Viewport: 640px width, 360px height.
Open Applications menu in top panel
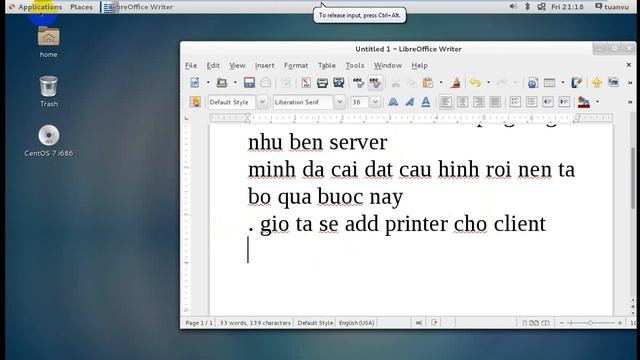(36, 7)
